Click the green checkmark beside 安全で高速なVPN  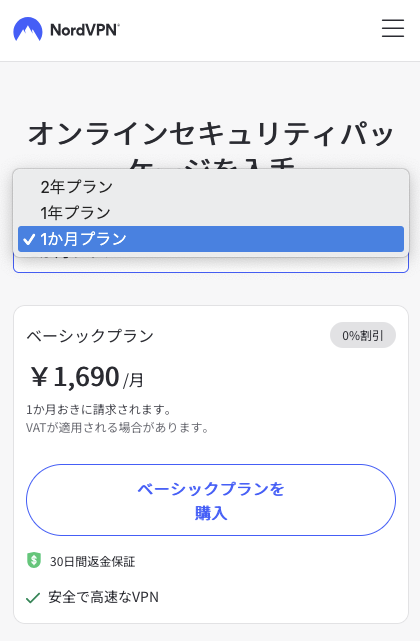pos(33,598)
